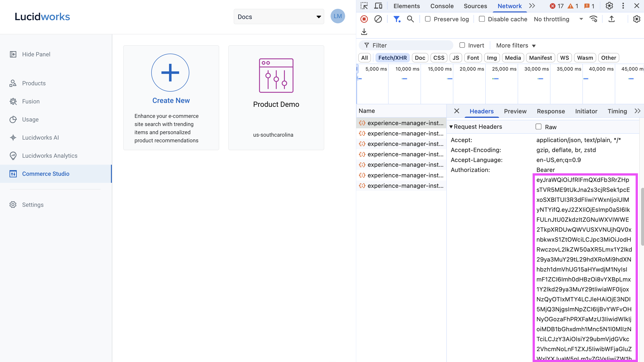
Task: Toggle the Img filter button
Action: pos(492,58)
